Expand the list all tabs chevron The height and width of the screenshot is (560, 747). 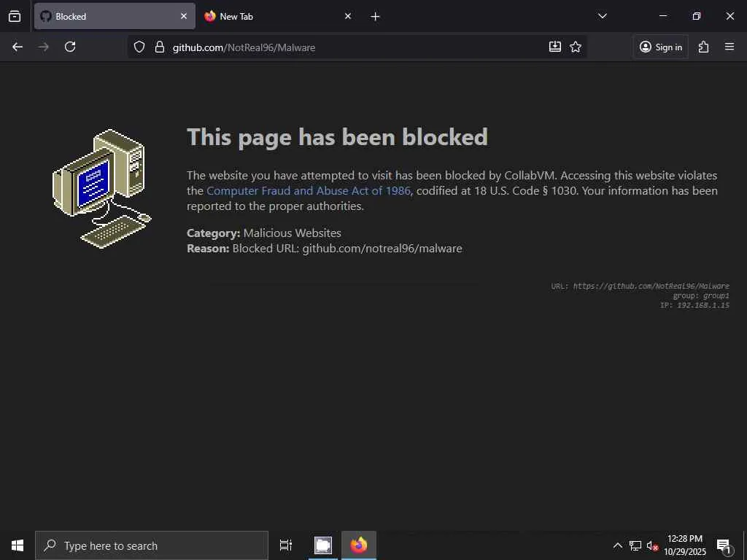pyautogui.click(x=602, y=16)
